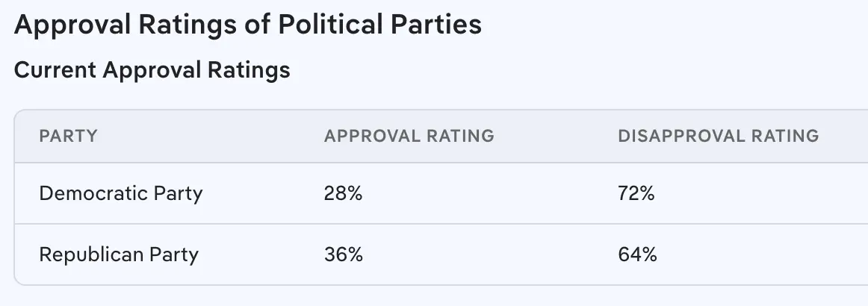
Task: Select the Democratic Party's 72% disapproval value
Action: click(636, 194)
